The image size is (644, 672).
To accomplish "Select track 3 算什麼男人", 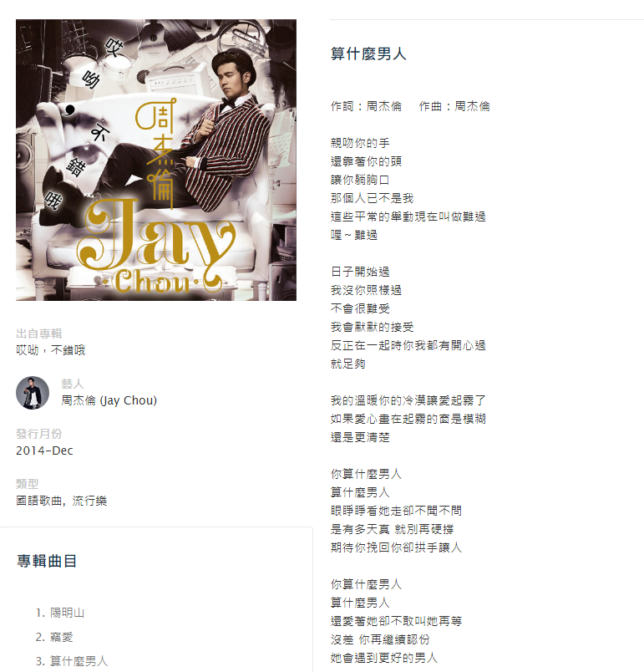I will [79, 661].
